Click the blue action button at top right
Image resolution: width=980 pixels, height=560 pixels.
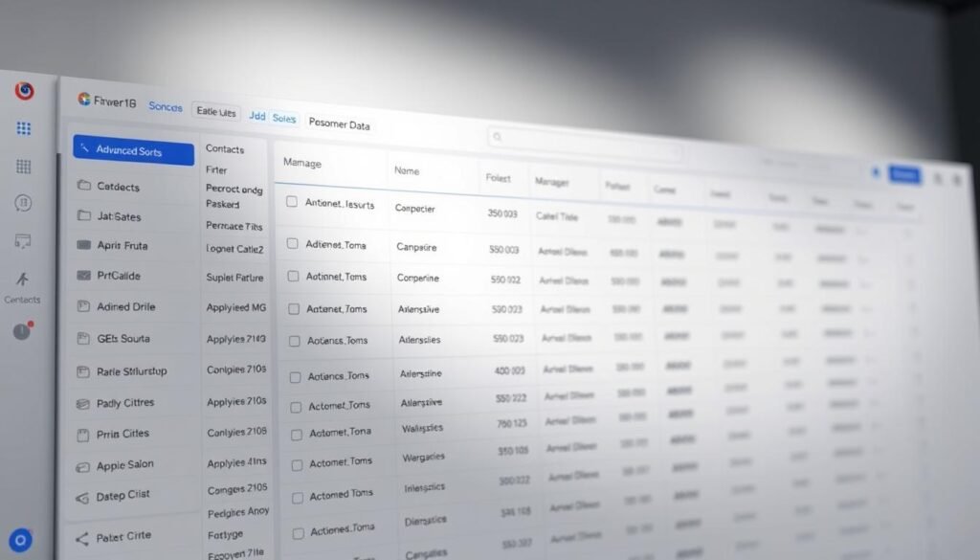pyautogui.click(x=905, y=174)
